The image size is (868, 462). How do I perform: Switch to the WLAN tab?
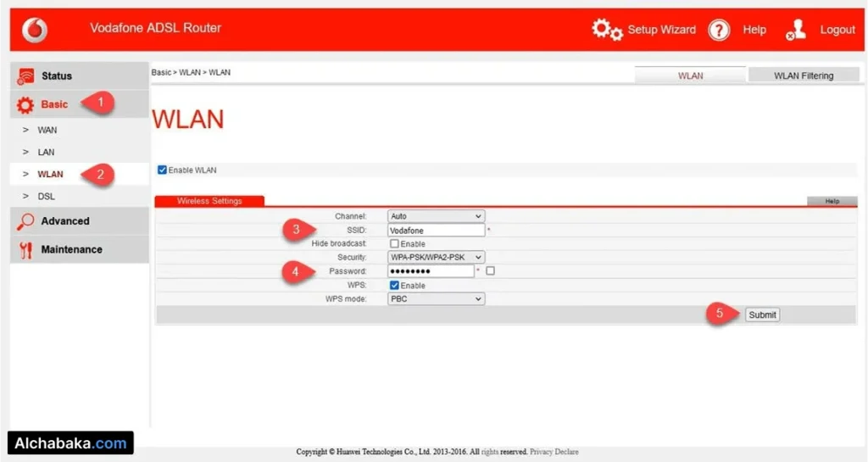click(690, 75)
